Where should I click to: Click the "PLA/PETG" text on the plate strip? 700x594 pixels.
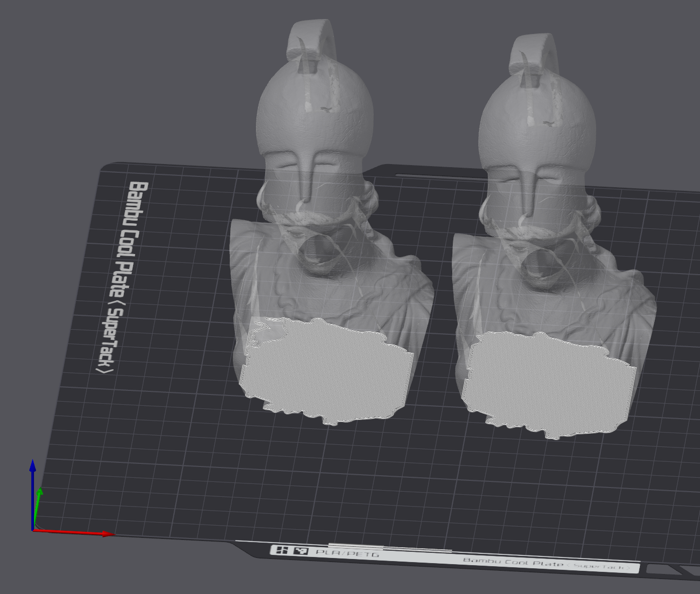pyautogui.click(x=348, y=553)
